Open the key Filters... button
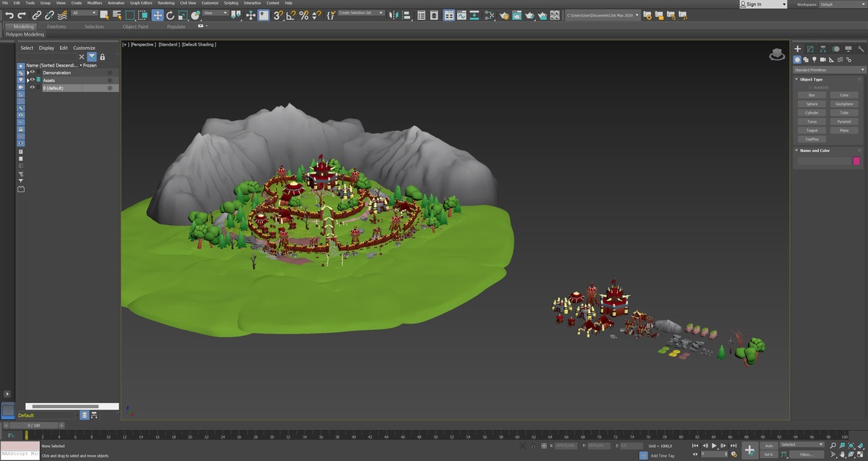 (x=807, y=454)
